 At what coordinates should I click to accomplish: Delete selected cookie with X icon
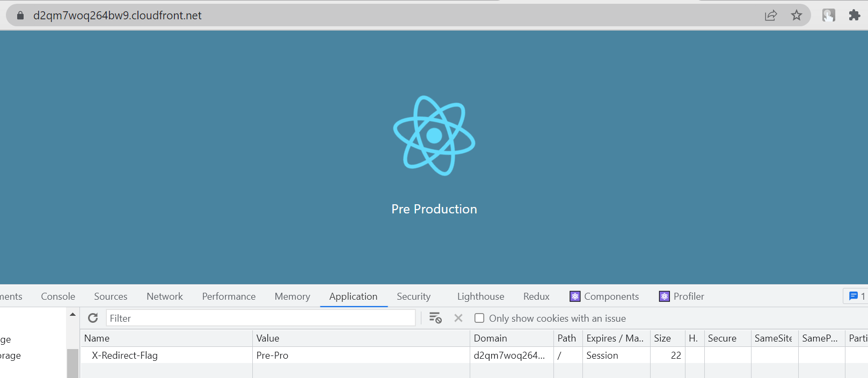click(458, 318)
